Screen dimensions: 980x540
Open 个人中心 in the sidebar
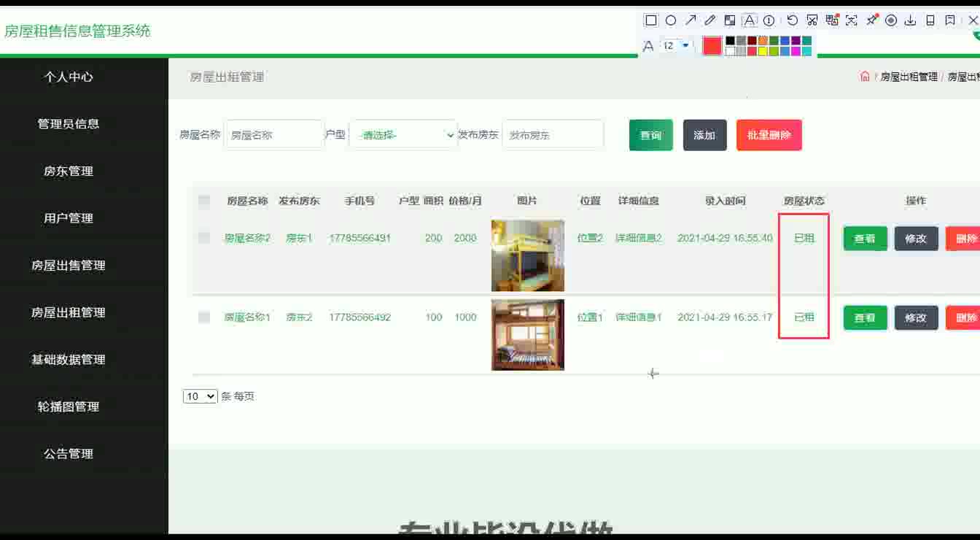pyautogui.click(x=69, y=77)
